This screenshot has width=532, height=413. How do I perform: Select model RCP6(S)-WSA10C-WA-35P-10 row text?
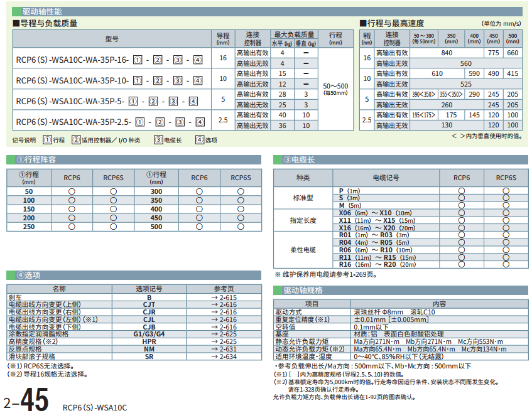109,81
